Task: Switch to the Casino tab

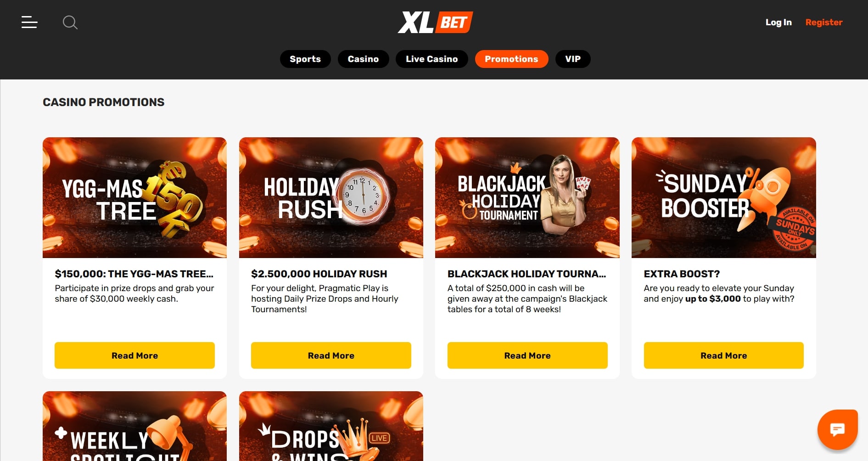Action: [x=363, y=59]
